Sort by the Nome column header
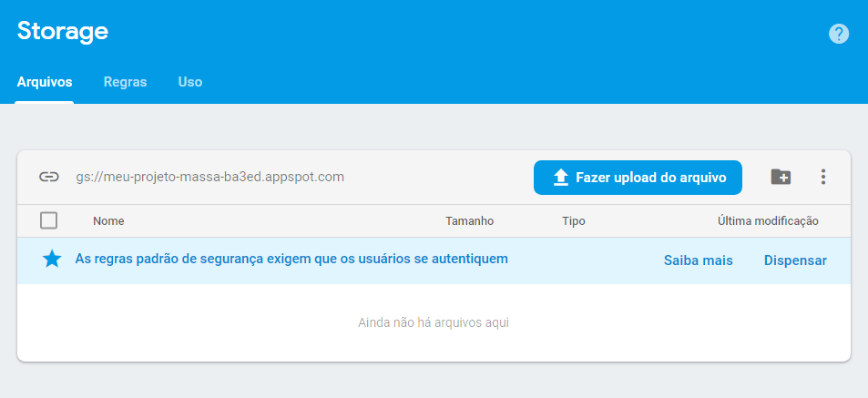The height and width of the screenshot is (398, 868). pos(108,221)
